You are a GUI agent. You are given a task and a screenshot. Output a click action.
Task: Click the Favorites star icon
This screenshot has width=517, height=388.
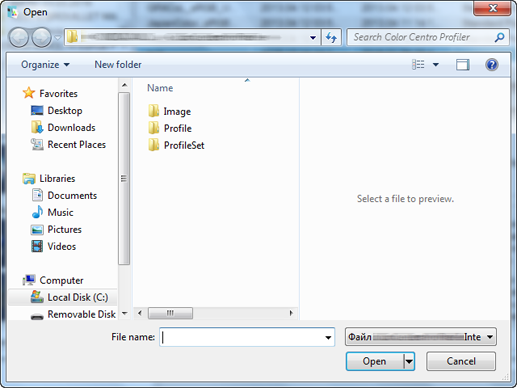tap(29, 93)
